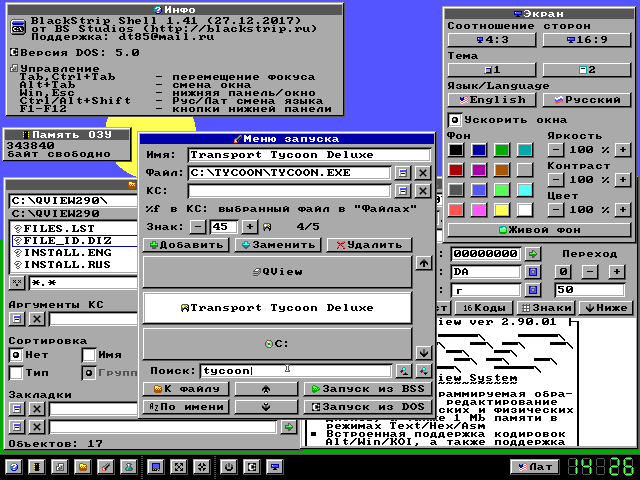Click the blue window icon in bottom panel
This screenshot has width=640, height=480.
[156, 467]
